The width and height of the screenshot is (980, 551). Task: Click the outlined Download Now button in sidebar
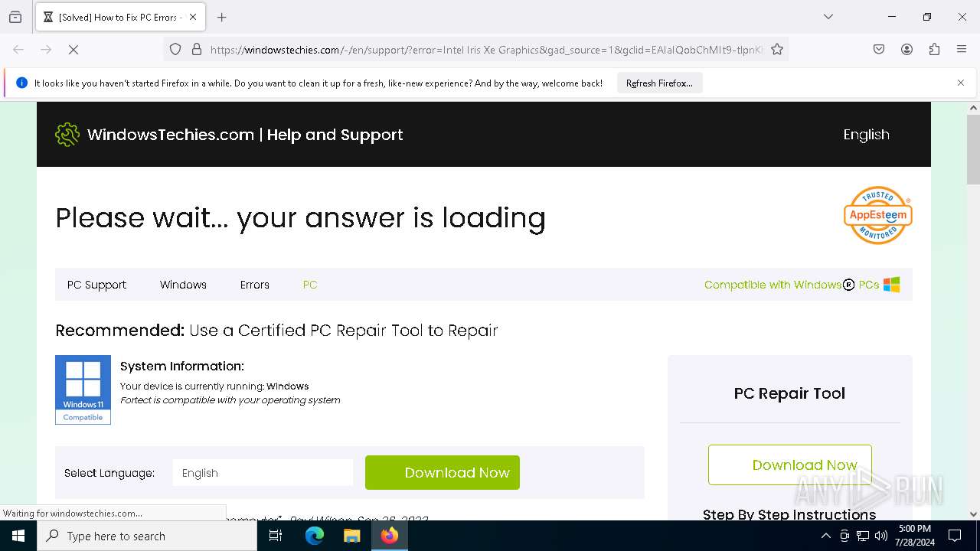tap(789, 465)
